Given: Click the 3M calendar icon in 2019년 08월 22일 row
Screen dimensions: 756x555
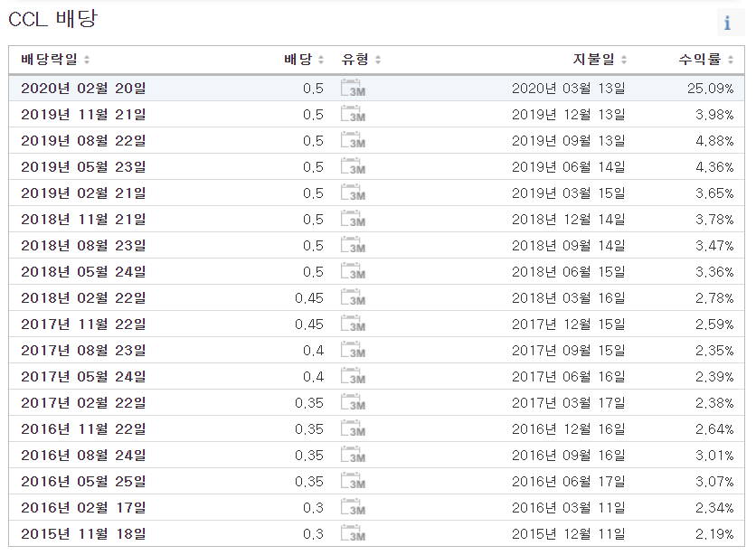Looking at the screenshot, I should tap(353, 141).
